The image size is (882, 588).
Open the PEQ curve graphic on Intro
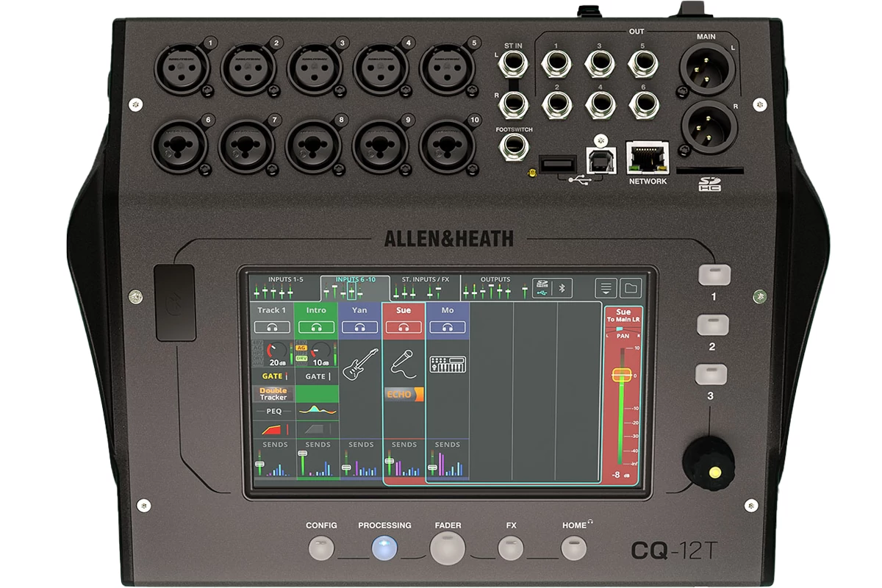pyautogui.click(x=316, y=411)
